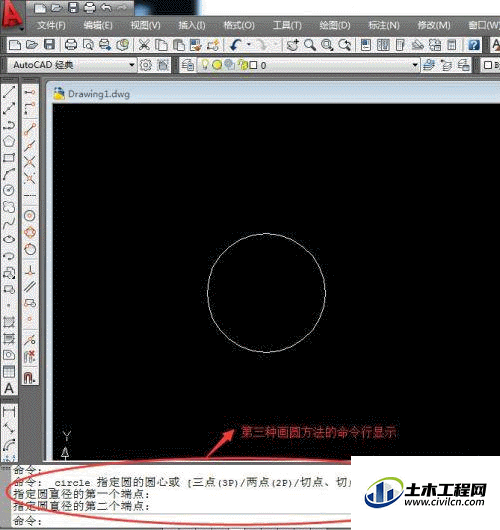Click the ByLayer color square at toolbar edge
This screenshot has height=530, width=500.
tap(488, 65)
